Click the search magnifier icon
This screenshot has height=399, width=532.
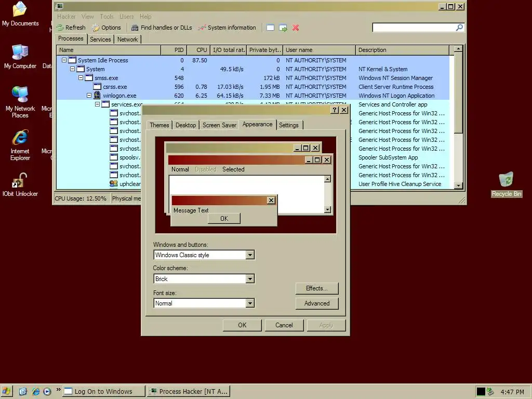click(x=459, y=27)
